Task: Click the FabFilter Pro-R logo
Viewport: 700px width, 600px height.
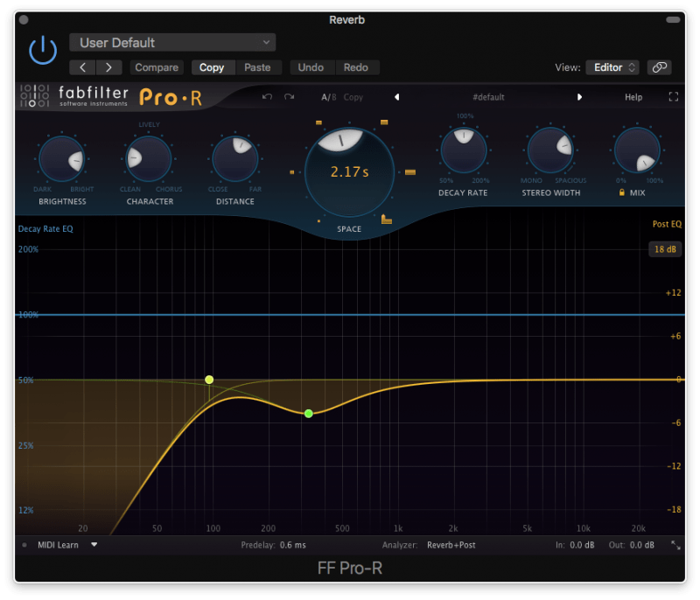Action: pos(112,96)
